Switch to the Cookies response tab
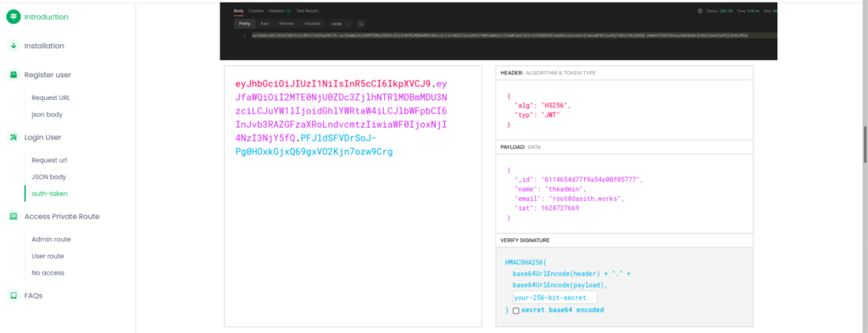The width and height of the screenshot is (868, 333). (256, 10)
